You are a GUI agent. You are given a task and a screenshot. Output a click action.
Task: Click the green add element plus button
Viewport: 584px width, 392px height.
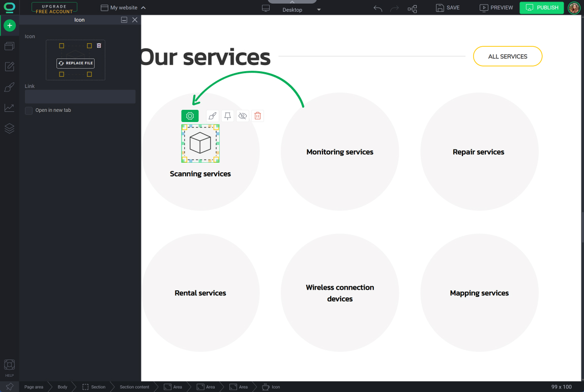tap(10, 26)
